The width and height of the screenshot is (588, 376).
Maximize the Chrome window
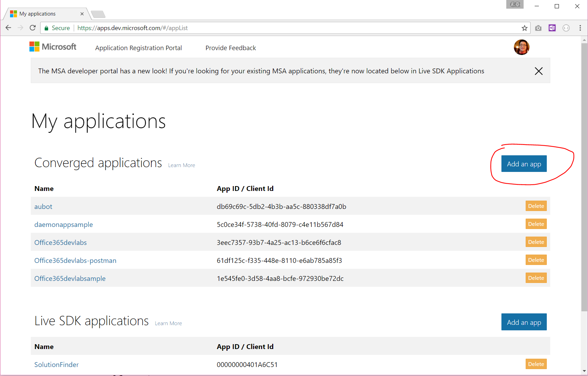click(557, 6)
